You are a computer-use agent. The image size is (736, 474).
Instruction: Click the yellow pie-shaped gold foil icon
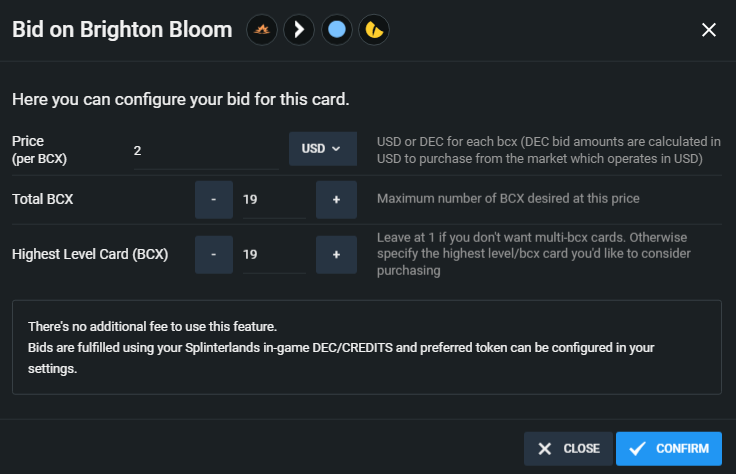pyautogui.click(x=374, y=30)
